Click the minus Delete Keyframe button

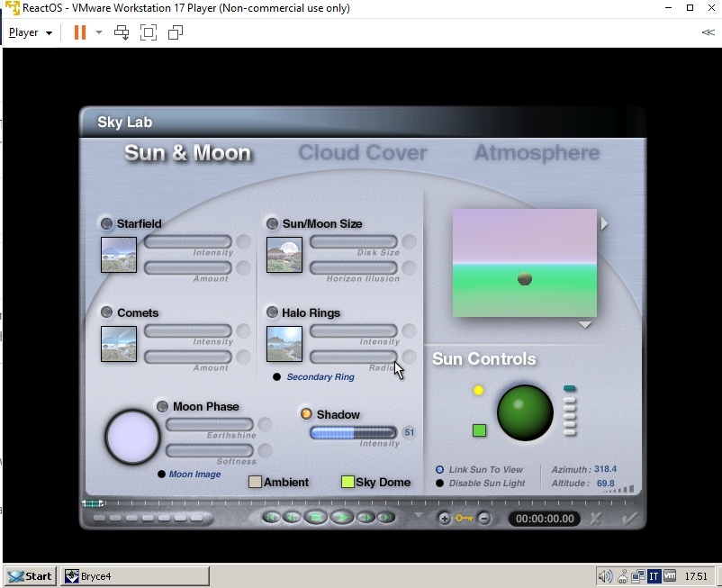484,519
